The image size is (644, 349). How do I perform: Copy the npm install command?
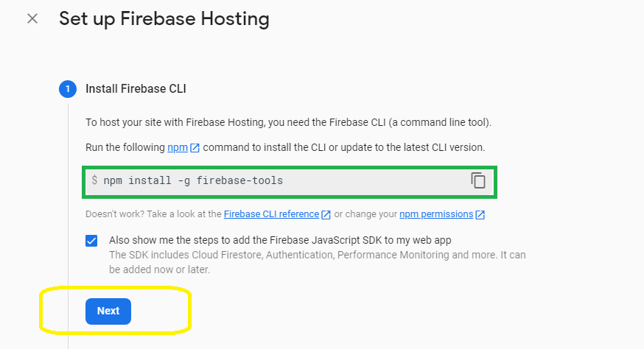click(478, 180)
